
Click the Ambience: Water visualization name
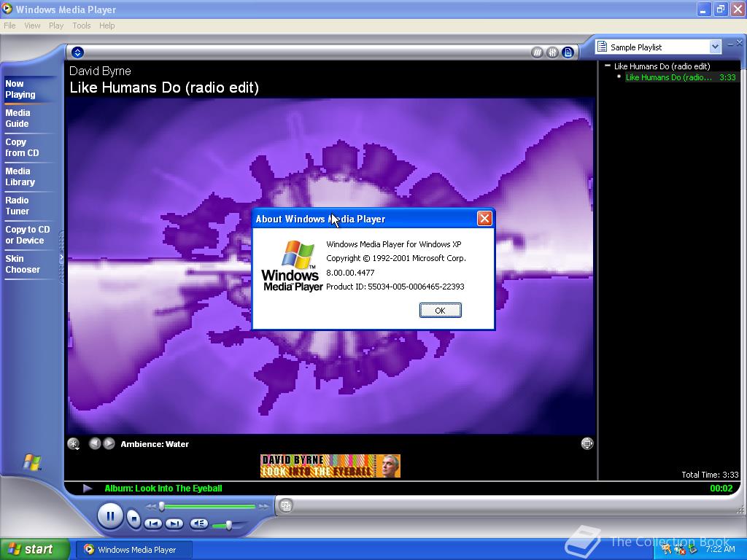(155, 444)
